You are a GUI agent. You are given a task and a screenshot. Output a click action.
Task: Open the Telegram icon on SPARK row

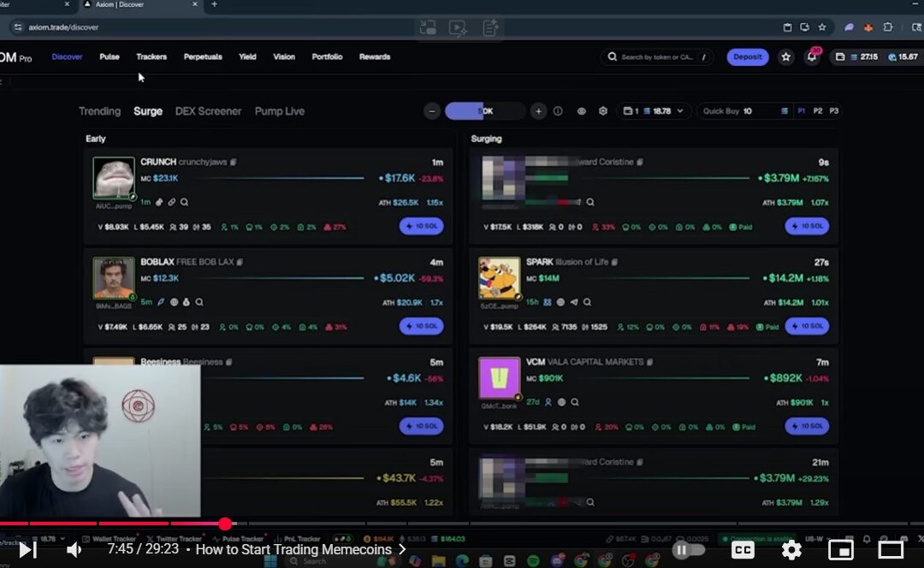(574, 302)
